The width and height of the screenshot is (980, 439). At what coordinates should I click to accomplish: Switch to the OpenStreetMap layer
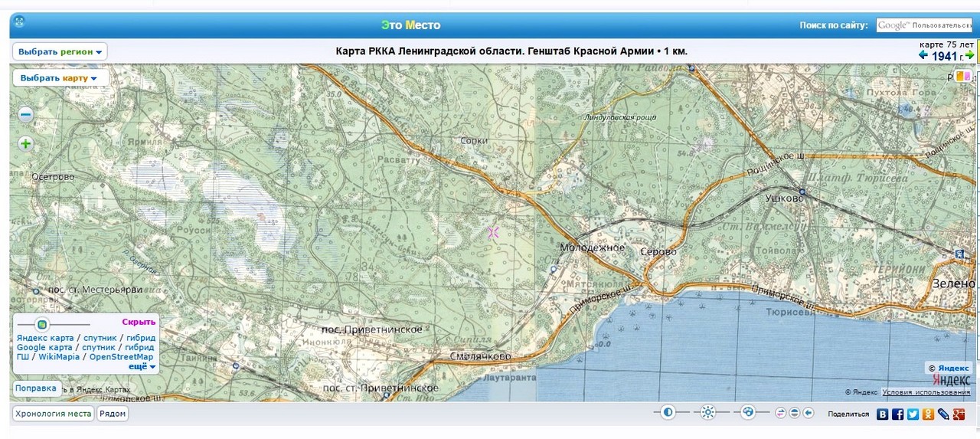[121, 357]
